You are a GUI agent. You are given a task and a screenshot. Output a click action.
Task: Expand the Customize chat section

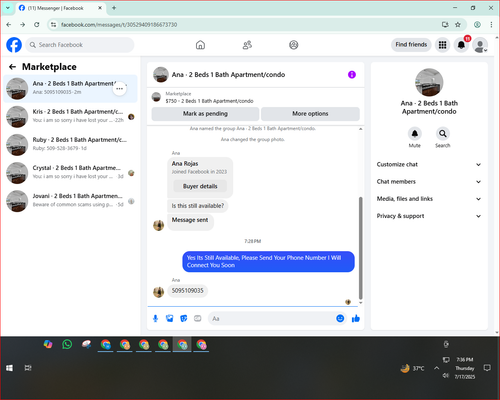click(429, 164)
